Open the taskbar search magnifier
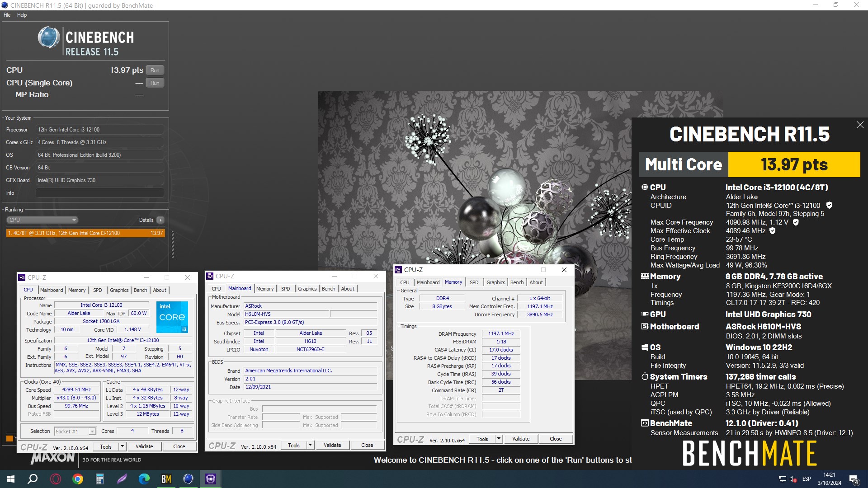The image size is (868, 488). point(33,479)
